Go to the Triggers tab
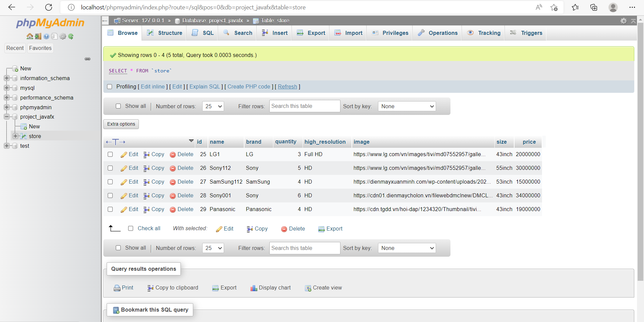This screenshot has height=322, width=644. point(526,33)
